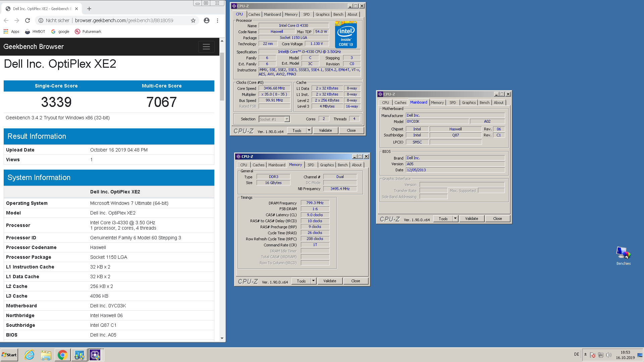
Task: Click scroll down arrow in Chrome
Action: (222, 338)
